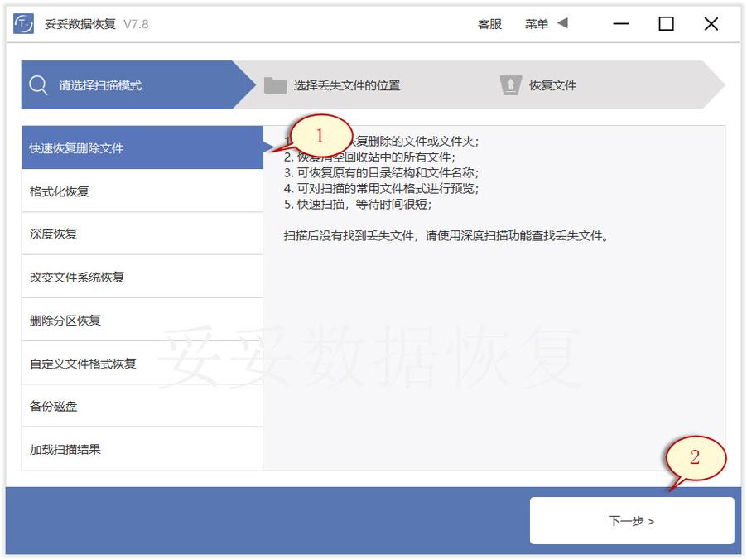Screen dimensions: 747x560
Task: Click the magnifier icon in scan mode step
Action: [x=37, y=85]
